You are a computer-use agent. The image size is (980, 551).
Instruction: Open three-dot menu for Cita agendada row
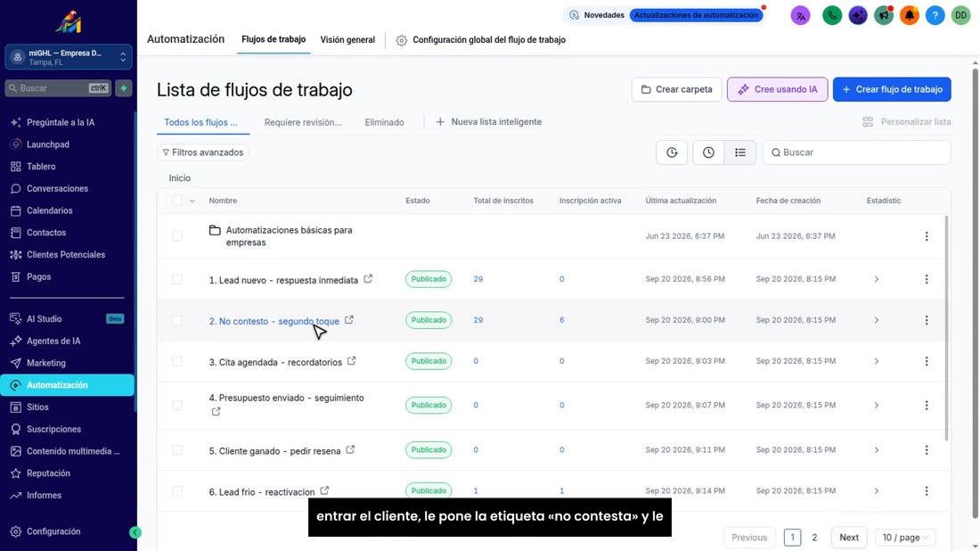(927, 361)
